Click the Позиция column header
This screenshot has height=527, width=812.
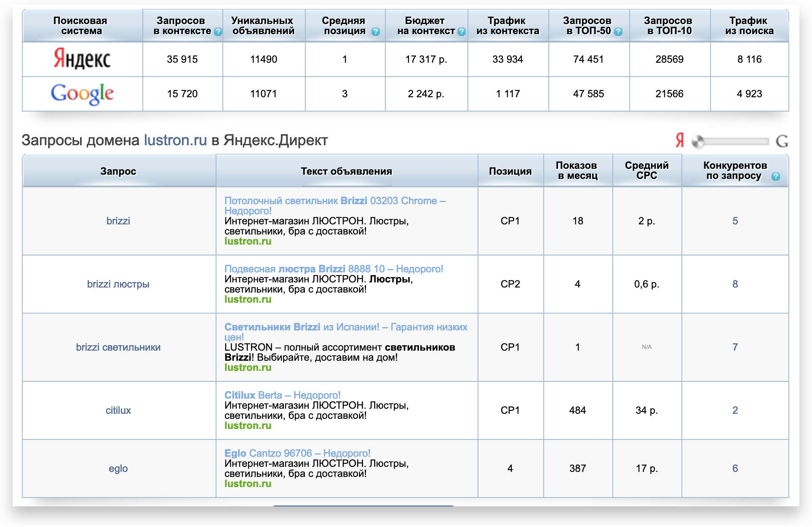[510, 171]
